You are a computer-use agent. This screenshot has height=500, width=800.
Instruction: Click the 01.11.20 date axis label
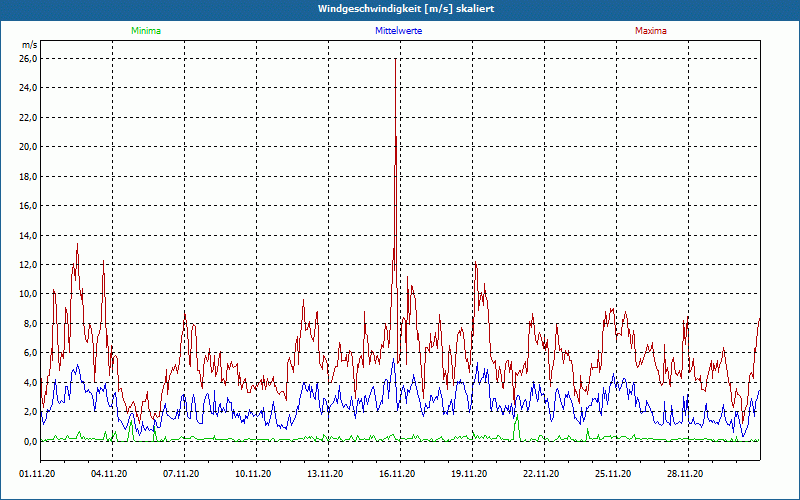[x=37, y=474]
